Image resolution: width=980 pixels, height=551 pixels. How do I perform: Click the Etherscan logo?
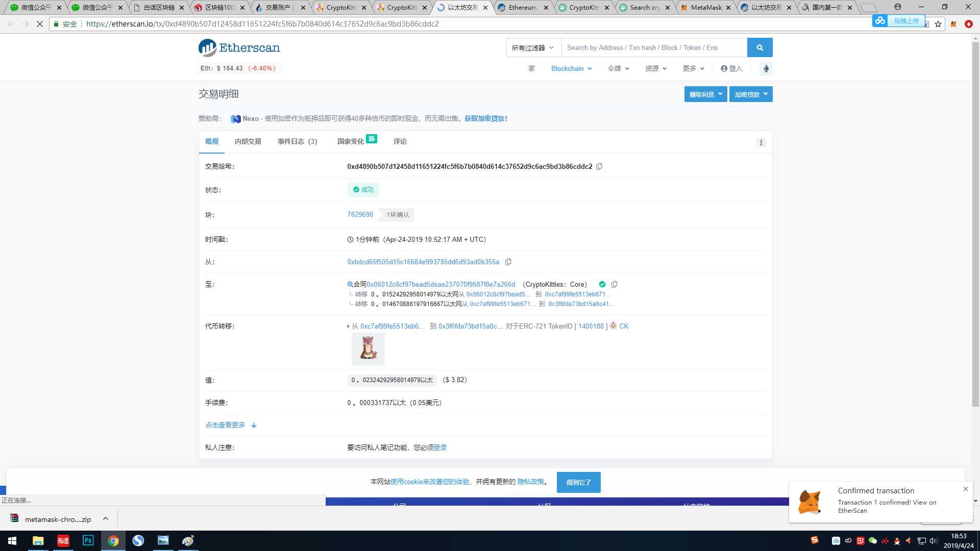(x=239, y=48)
